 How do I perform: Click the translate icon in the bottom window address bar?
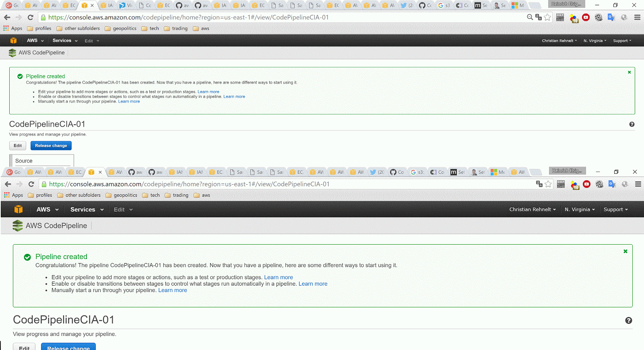539,184
